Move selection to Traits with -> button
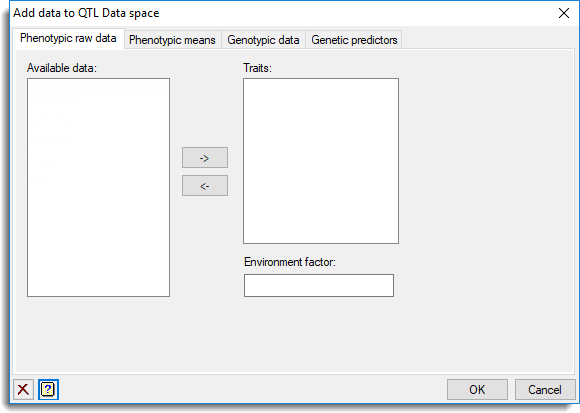This screenshot has width=580, height=413. coord(205,158)
